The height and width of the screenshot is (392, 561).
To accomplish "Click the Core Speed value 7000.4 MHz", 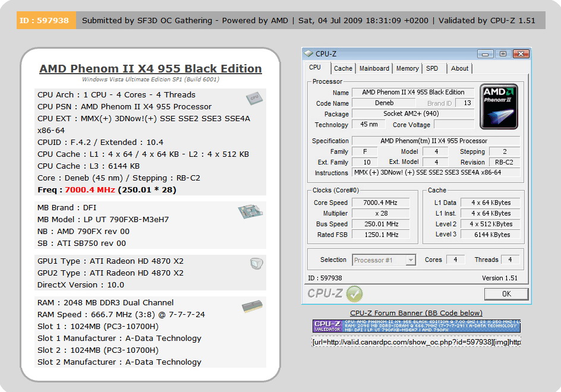I will pyautogui.click(x=380, y=203).
